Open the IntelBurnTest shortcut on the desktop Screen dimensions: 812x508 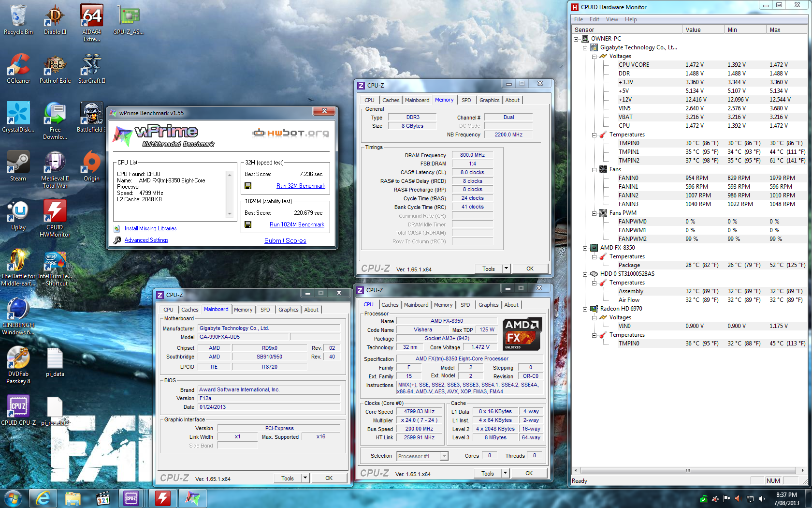point(55,267)
